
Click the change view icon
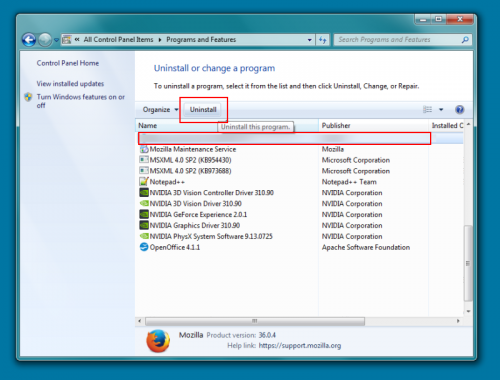click(x=427, y=109)
